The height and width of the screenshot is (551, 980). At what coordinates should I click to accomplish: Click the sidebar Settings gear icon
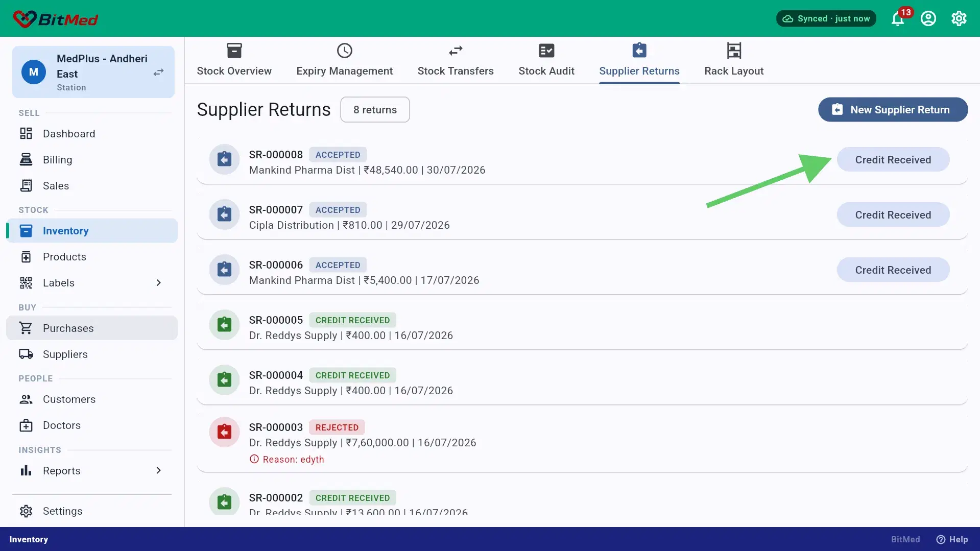pos(26,511)
